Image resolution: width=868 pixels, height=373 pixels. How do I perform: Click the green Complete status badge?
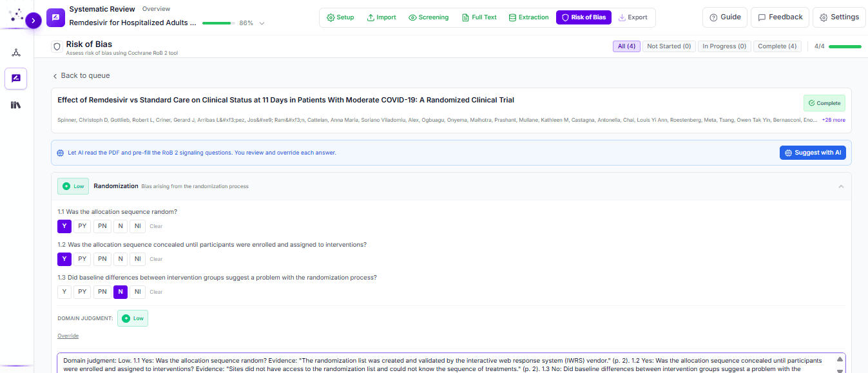coord(824,103)
